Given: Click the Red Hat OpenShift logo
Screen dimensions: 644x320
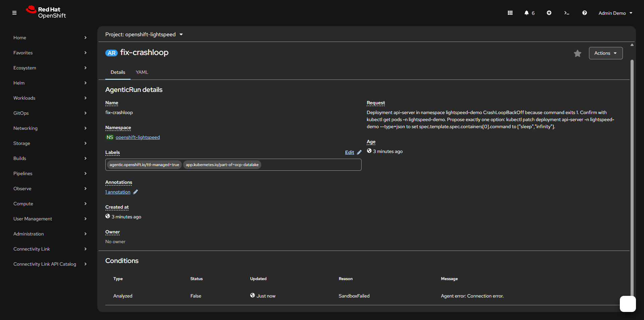Looking at the screenshot, I should click(46, 12).
